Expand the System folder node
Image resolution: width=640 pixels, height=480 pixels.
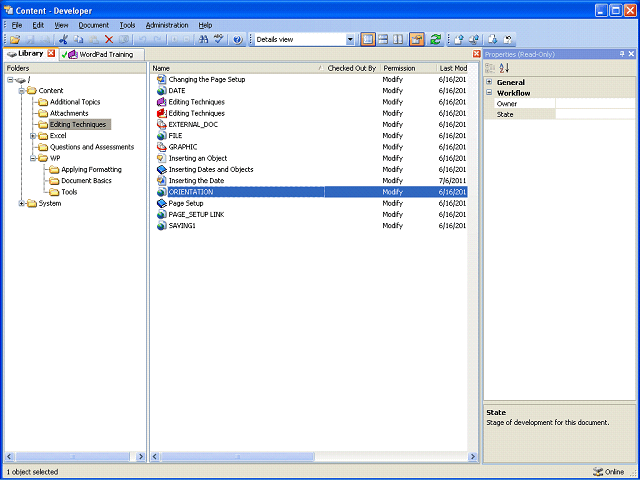(x=22, y=203)
